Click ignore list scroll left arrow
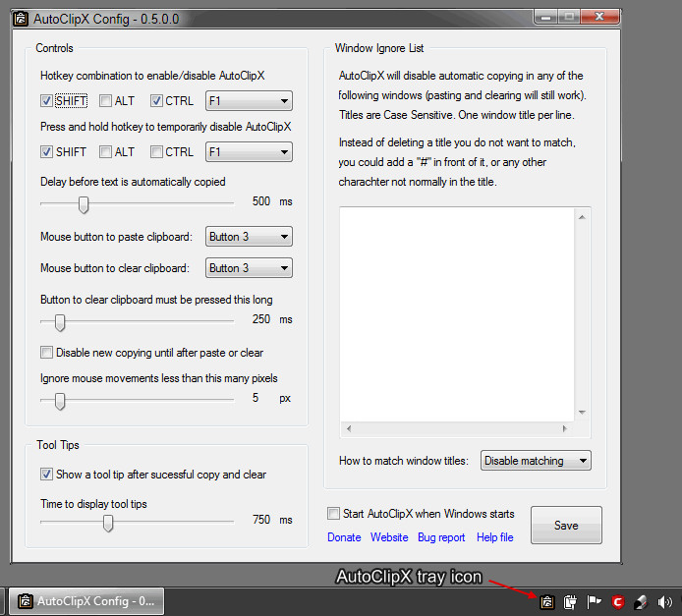This screenshot has height=616, width=682. (349, 428)
